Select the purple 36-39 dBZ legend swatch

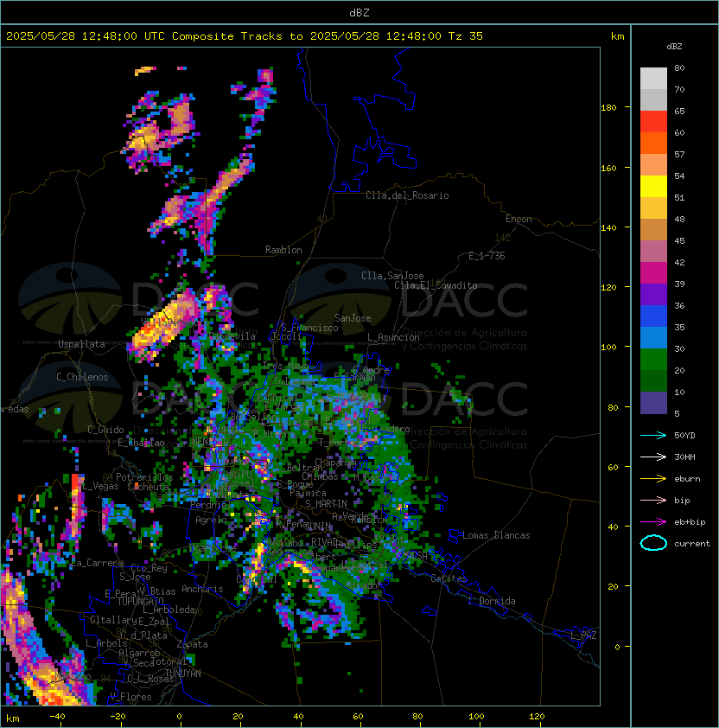click(653, 294)
